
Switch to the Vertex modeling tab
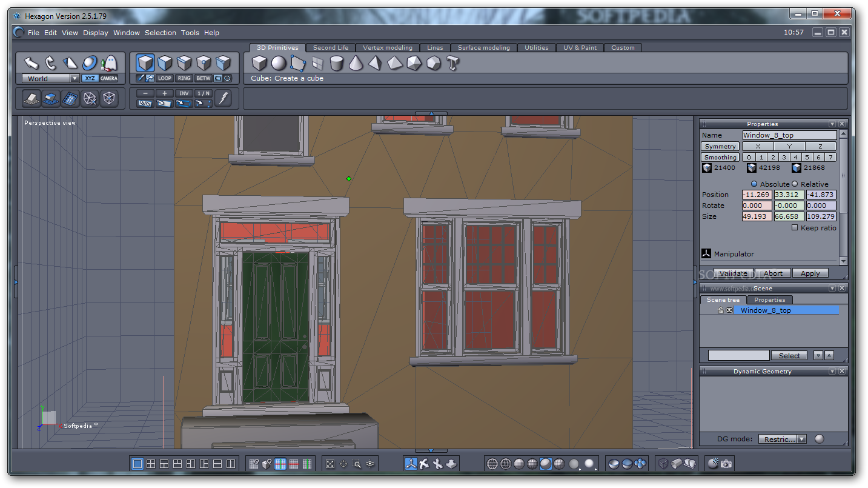[388, 47]
